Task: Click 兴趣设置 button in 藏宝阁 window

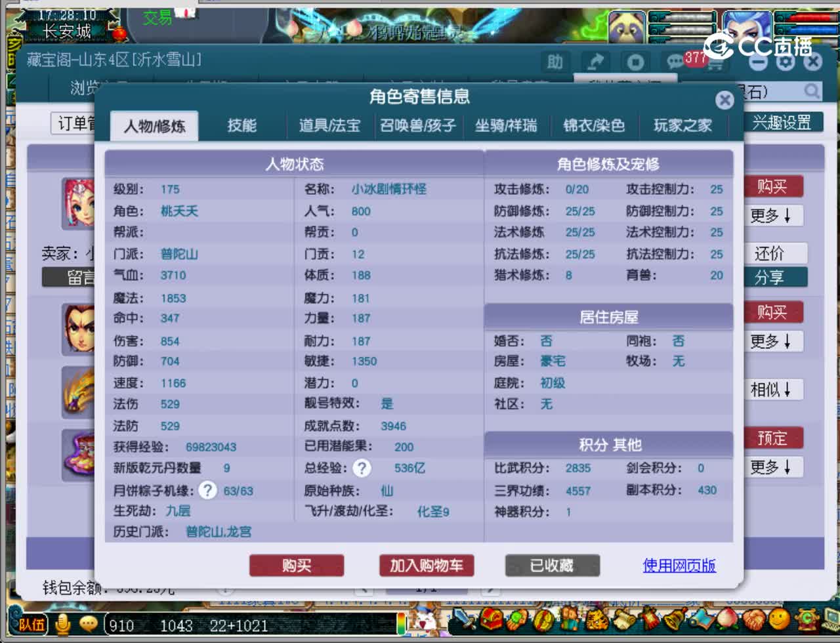Action: [x=782, y=123]
